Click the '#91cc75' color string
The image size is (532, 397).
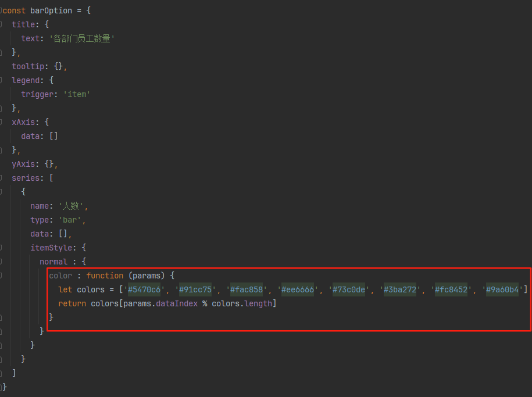195,289
